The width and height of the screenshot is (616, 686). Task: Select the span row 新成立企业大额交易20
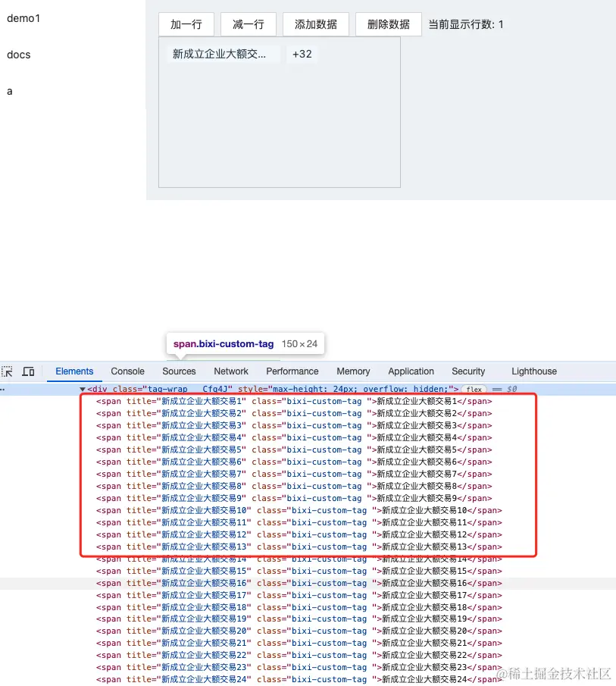299,631
